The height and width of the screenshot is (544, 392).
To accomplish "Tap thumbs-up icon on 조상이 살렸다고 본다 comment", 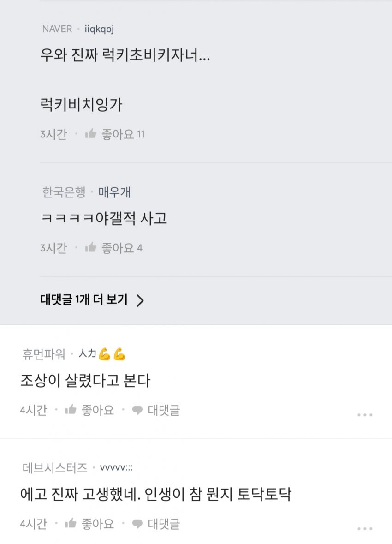I will (x=71, y=410).
